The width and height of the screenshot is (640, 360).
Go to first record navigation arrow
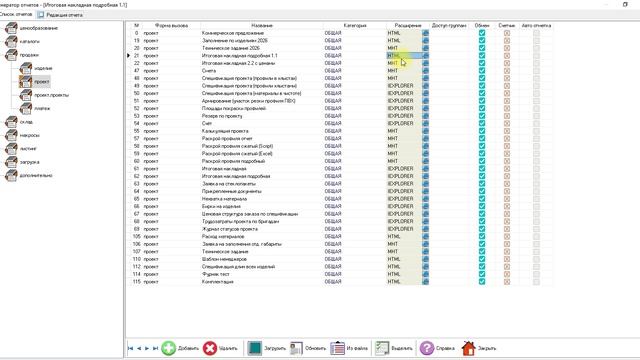point(131,348)
